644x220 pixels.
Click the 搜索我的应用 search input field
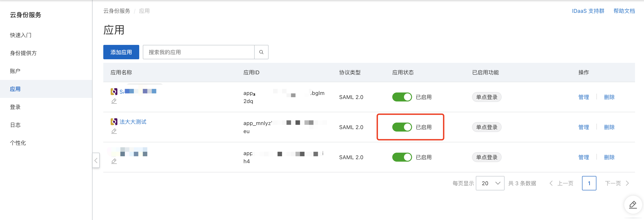tap(198, 52)
